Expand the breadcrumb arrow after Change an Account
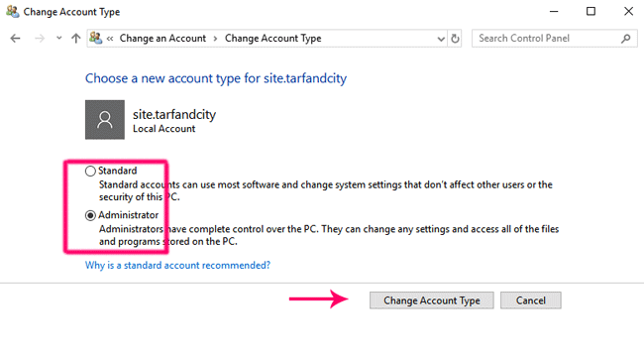Screen dimensions: 644x357 click(x=215, y=39)
